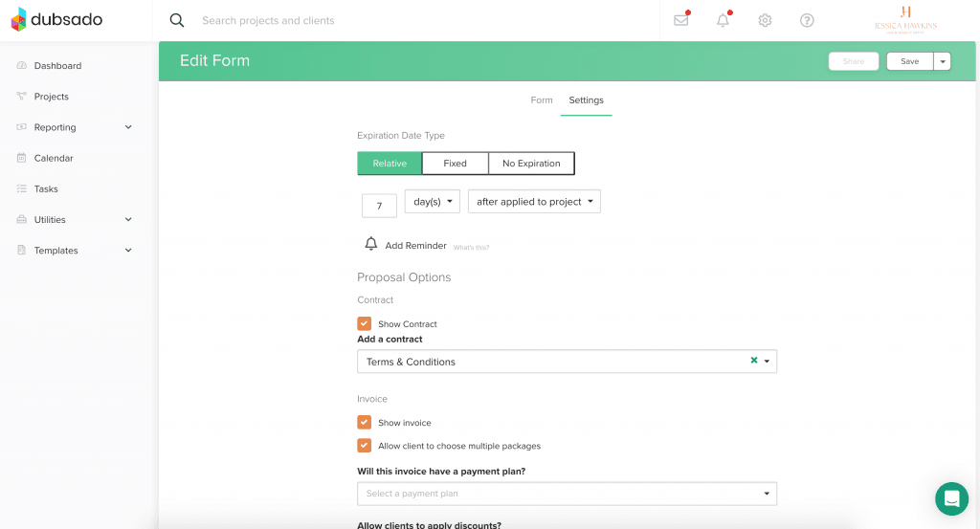
Task: Open the chat support widget
Action: click(x=951, y=499)
